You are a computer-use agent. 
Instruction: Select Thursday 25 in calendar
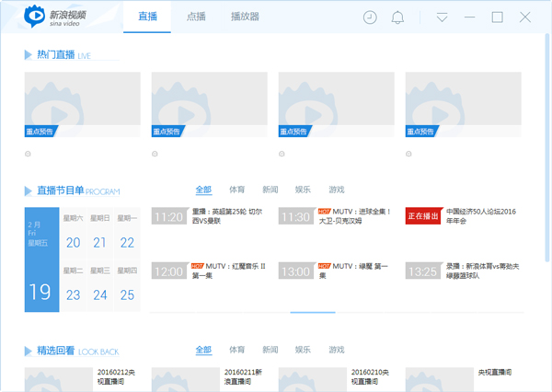pyautogui.click(x=127, y=285)
